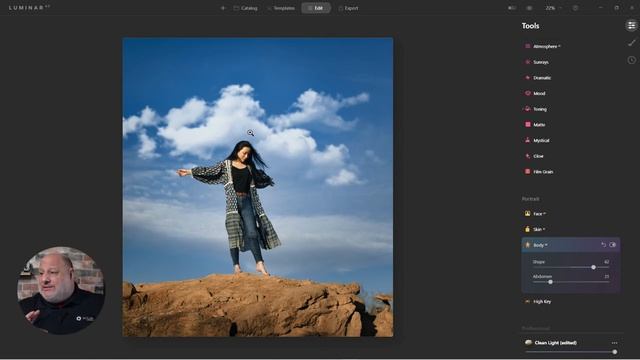Switch to the Catalog tab
Image resolution: width=640 pixels, height=360 pixels.
(245, 8)
